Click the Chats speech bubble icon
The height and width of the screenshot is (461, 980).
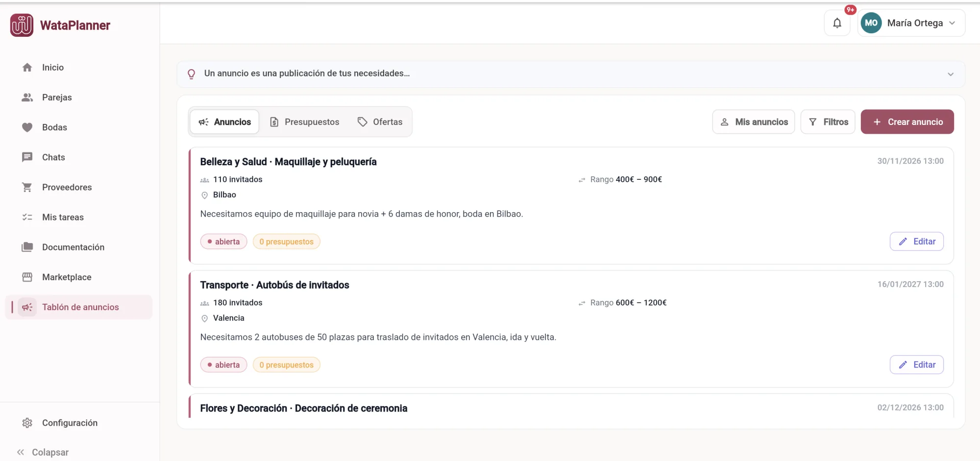(27, 157)
